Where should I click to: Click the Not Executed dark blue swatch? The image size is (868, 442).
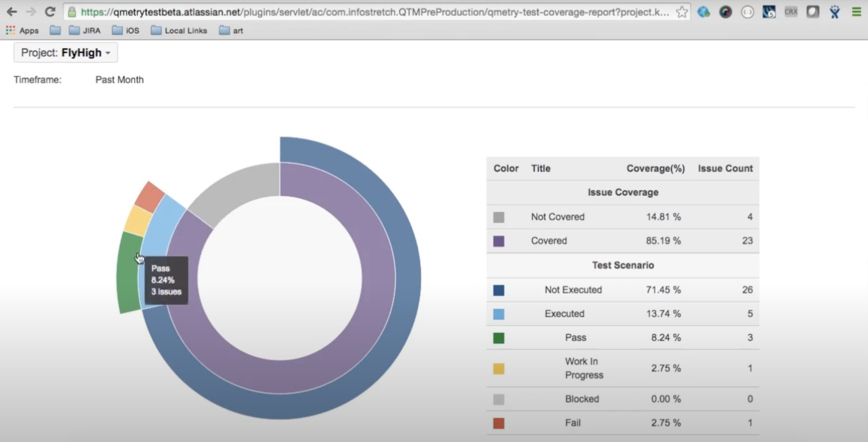pos(499,290)
